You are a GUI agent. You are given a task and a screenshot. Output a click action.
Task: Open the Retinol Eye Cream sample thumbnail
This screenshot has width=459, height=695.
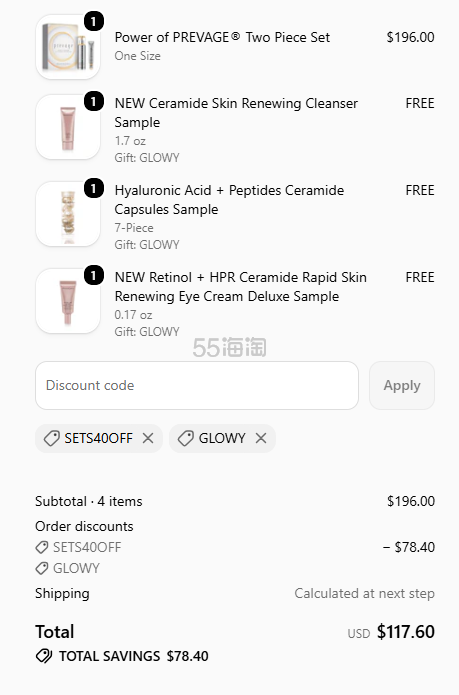[68, 301]
